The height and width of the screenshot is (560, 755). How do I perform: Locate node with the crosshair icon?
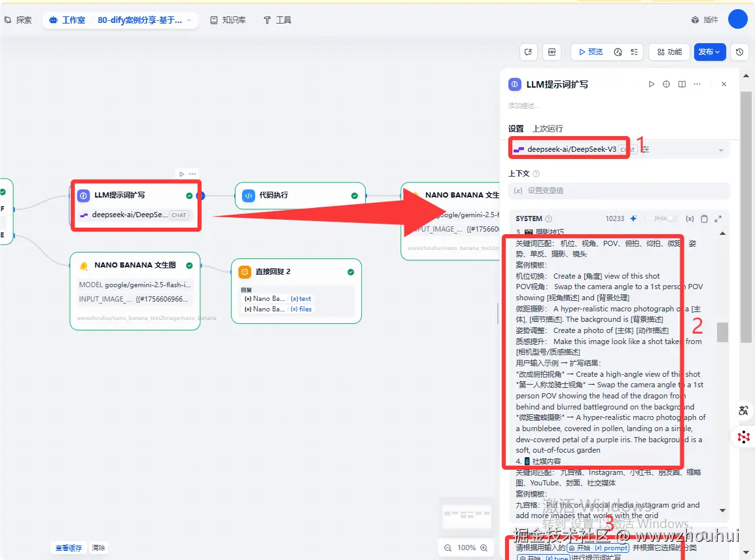click(x=667, y=84)
